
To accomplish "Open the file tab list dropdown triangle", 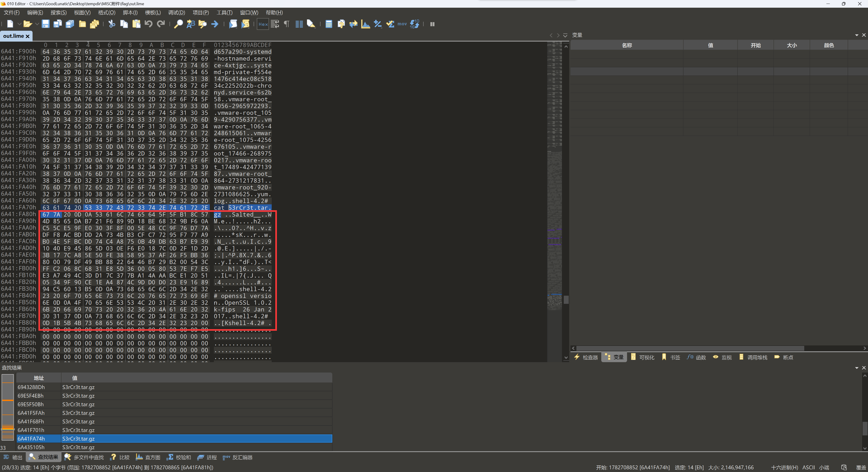I will (x=565, y=35).
